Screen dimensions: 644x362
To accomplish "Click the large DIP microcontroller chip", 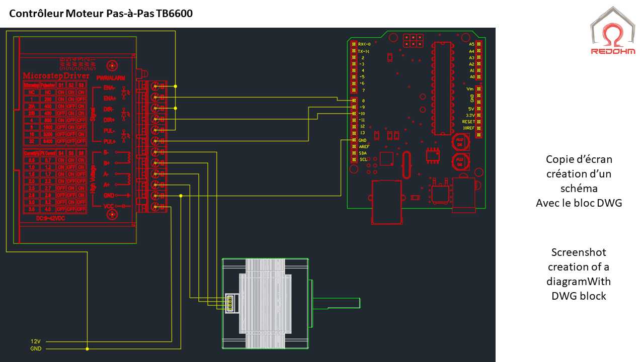I will click(443, 88).
